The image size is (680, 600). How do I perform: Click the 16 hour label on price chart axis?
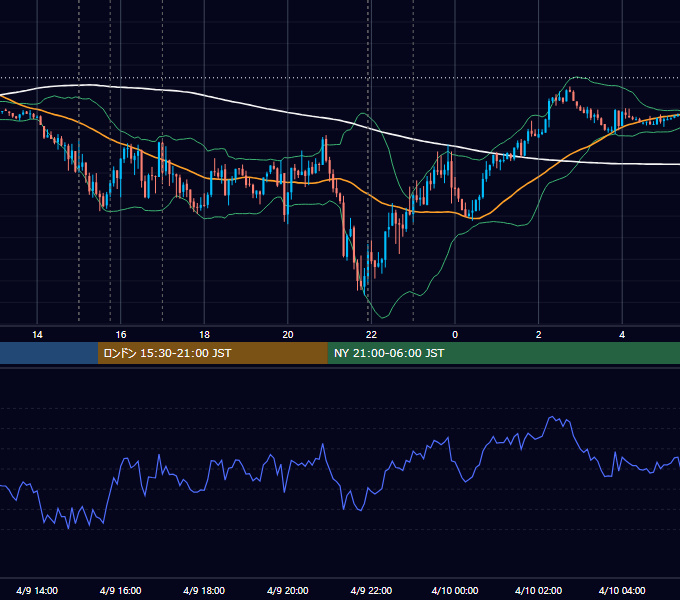(121, 335)
